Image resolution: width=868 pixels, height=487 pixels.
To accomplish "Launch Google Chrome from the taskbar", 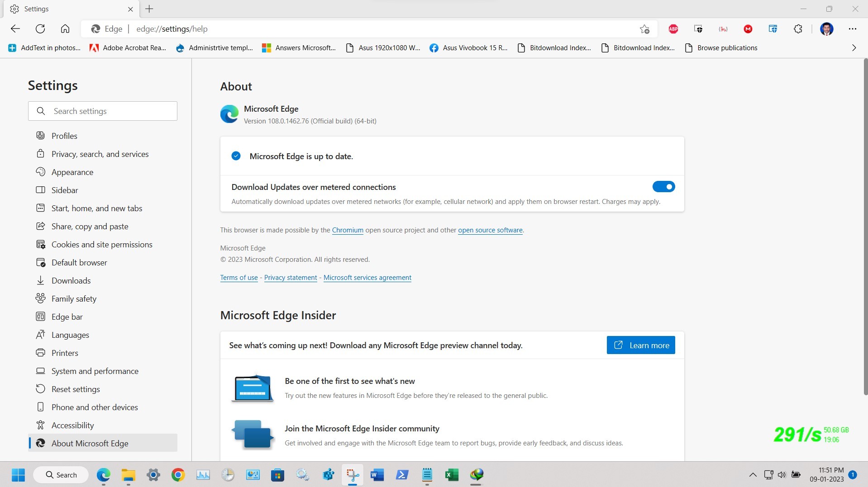I will tap(178, 475).
